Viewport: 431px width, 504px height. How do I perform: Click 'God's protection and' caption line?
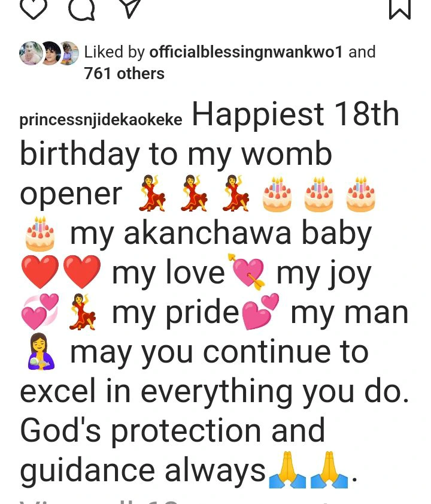click(x=172, y=431)
